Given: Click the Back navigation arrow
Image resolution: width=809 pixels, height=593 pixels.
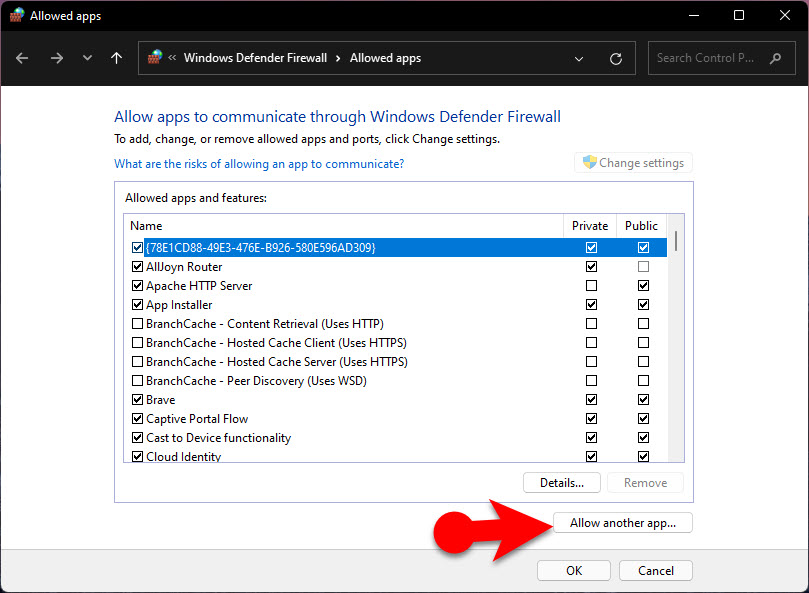Looking at the screenshot, I should (22, 58).
